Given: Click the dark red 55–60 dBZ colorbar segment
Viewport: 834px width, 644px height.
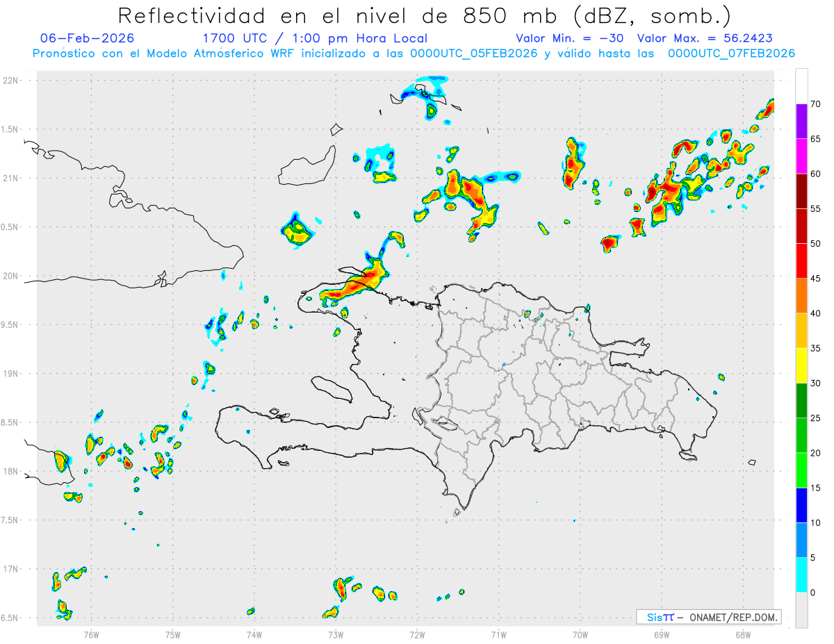Looking at the screenshot, I should (801, 191).
